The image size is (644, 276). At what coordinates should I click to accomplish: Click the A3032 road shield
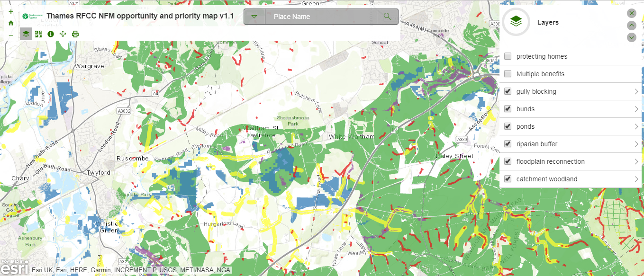click(x=124, y=111)
